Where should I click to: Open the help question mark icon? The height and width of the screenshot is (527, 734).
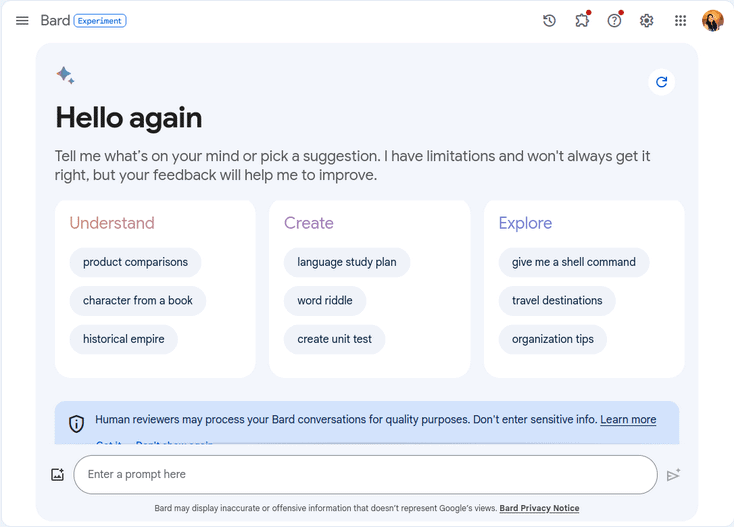pos(614,21)
